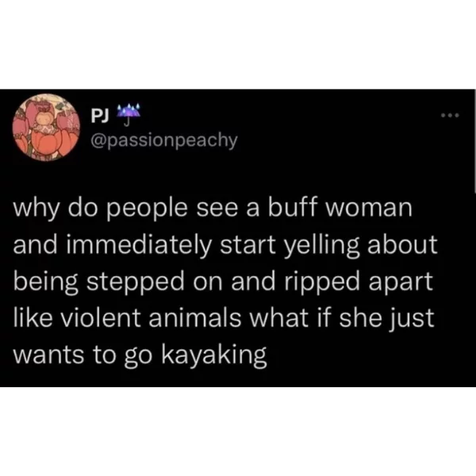
Task: Select the word "animals" in the tweet text
Action: 195,317
